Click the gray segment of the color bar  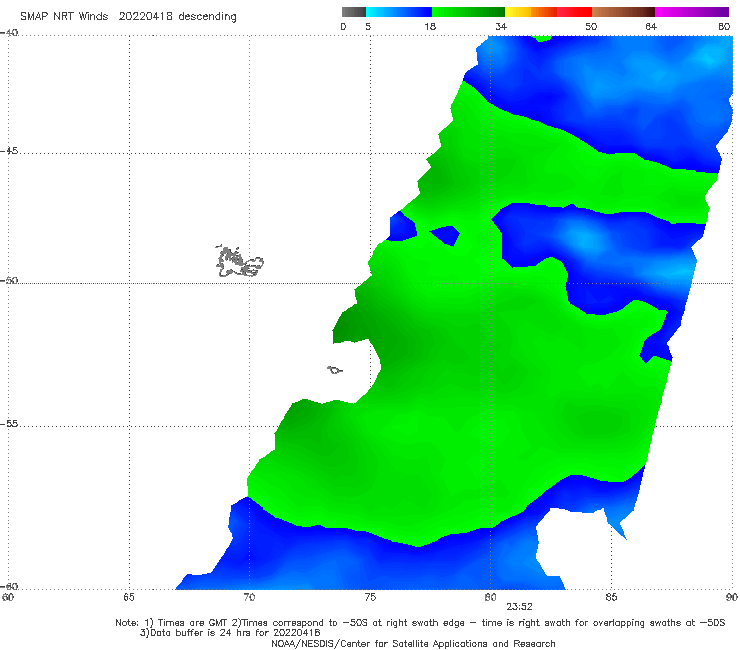353,12
